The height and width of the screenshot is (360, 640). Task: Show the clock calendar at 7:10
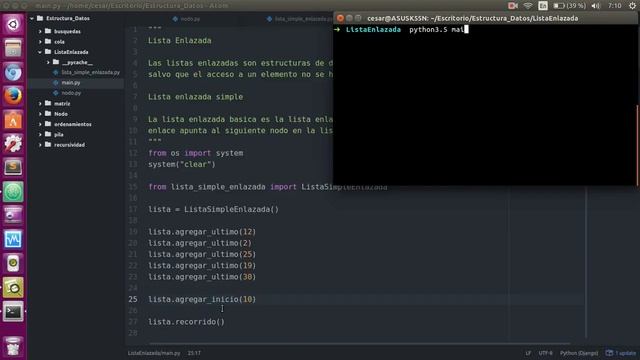[x=615, y=6]
